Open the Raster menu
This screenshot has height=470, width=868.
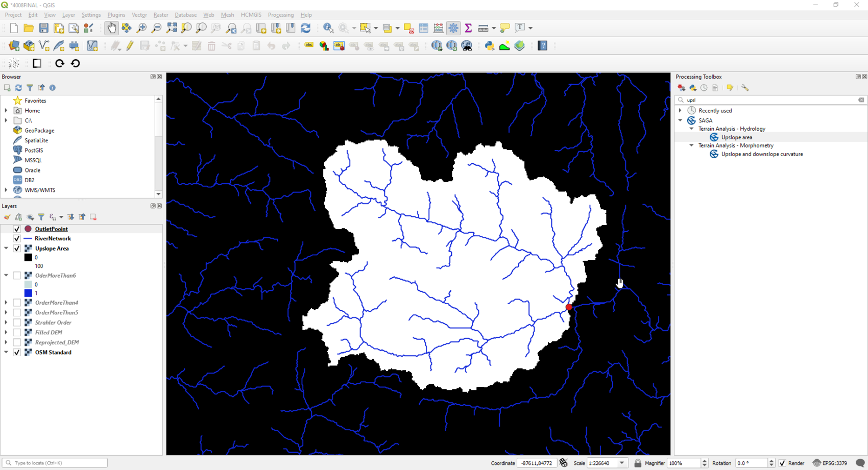tap(160, 15)
